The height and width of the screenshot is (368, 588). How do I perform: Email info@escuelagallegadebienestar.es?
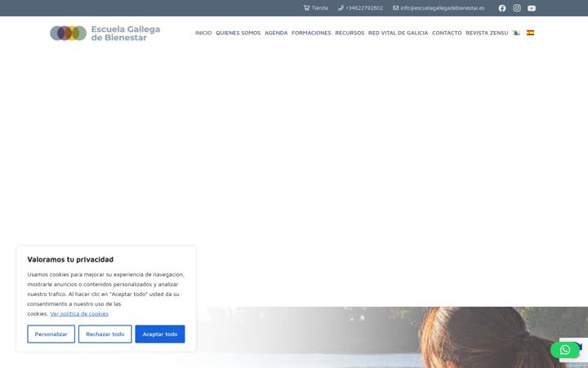pos(439,8)
